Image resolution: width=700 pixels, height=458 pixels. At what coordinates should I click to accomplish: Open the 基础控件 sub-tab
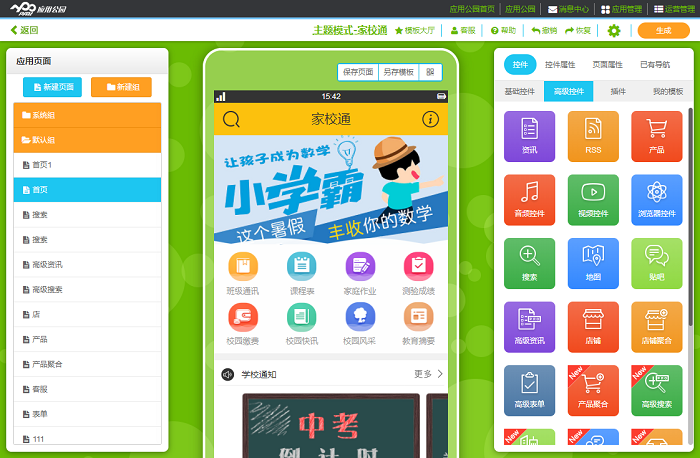pyautogui.click(x=519, y=92)
